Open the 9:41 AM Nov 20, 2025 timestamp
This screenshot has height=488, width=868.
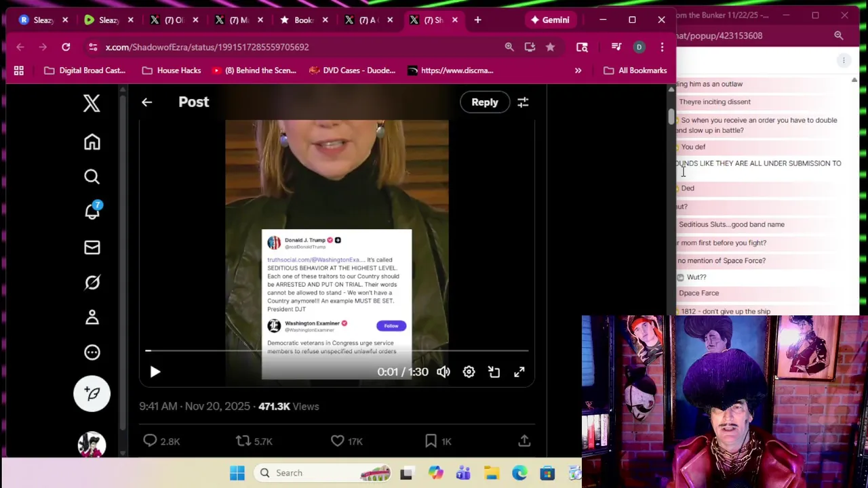pos(195,407)
